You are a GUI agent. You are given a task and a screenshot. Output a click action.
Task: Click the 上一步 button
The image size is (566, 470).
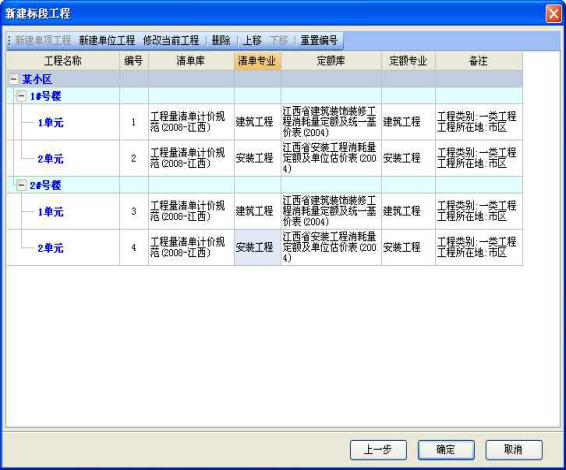pyautogui.click(x=378, y=450)
